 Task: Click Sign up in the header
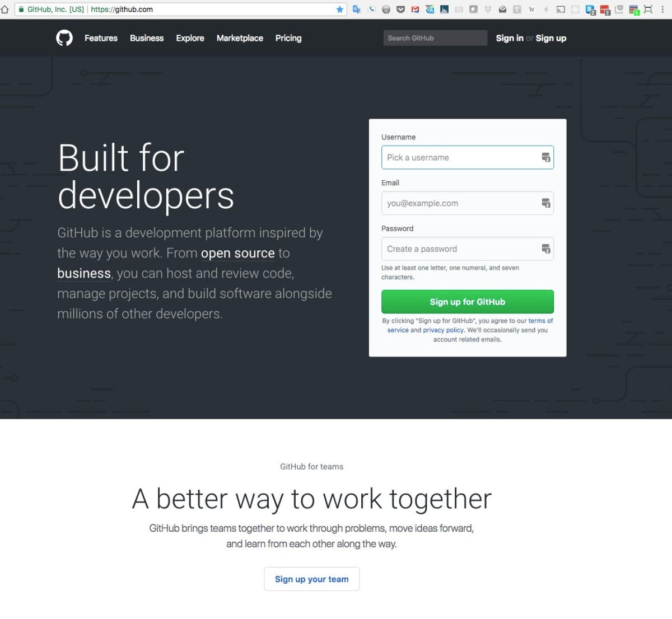[551, 38]
